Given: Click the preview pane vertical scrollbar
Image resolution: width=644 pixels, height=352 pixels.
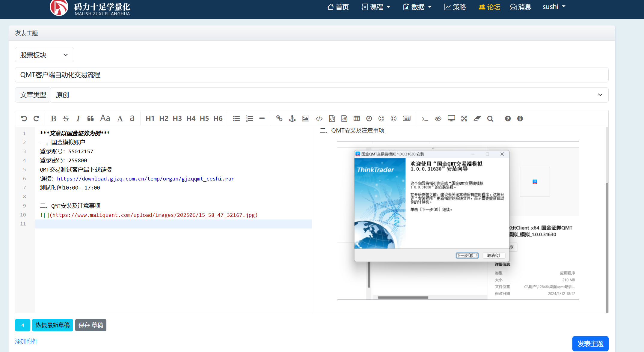Looking at the screenshot, I should point(607,247).
